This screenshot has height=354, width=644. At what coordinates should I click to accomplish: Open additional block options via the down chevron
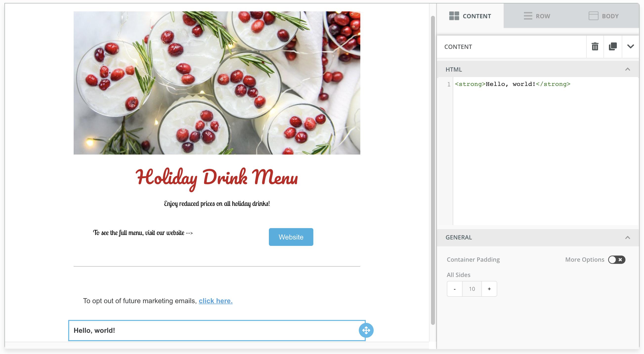click(630, 46)
